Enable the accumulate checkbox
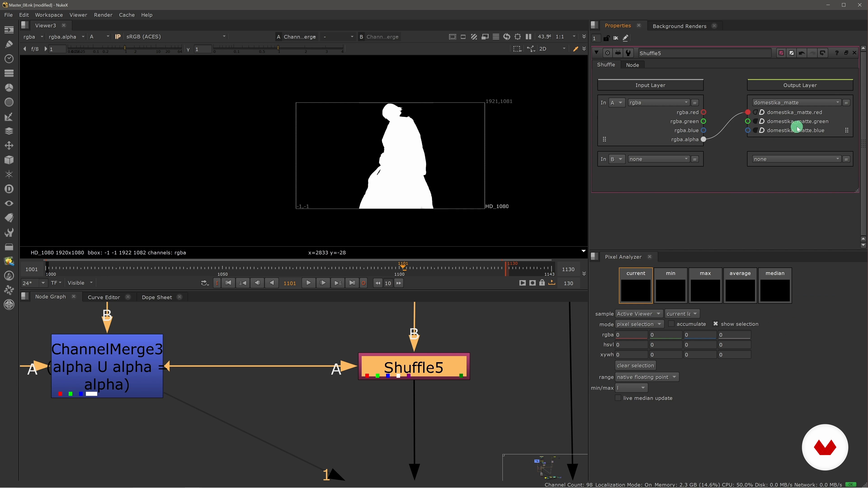 pos(671,324)
